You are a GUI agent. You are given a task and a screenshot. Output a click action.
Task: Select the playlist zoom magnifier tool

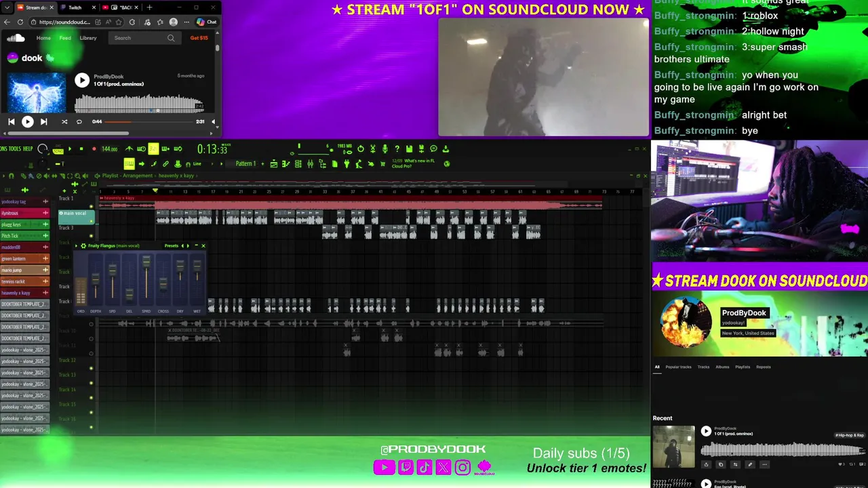[x=77, y=176]
